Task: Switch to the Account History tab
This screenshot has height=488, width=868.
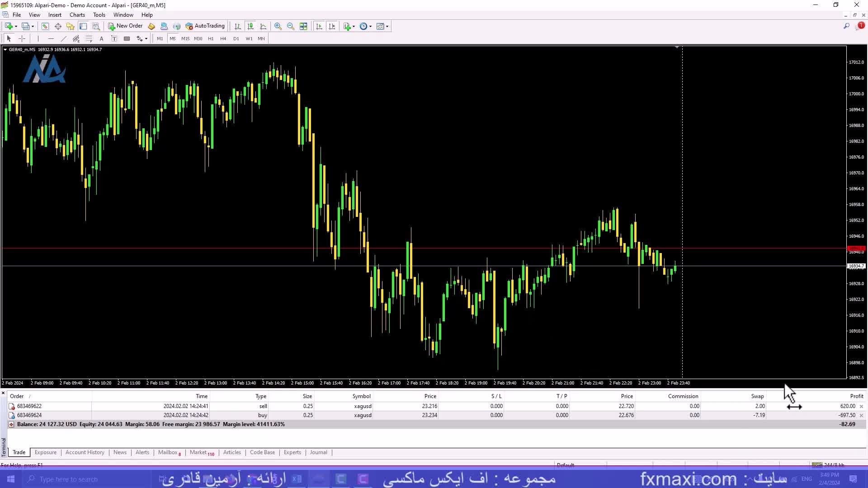Action: (85, 452)
